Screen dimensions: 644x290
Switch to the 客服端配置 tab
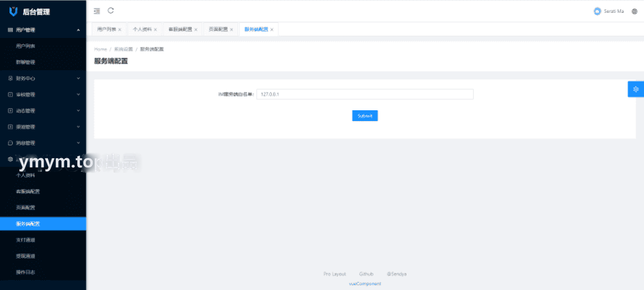(180, 29)
